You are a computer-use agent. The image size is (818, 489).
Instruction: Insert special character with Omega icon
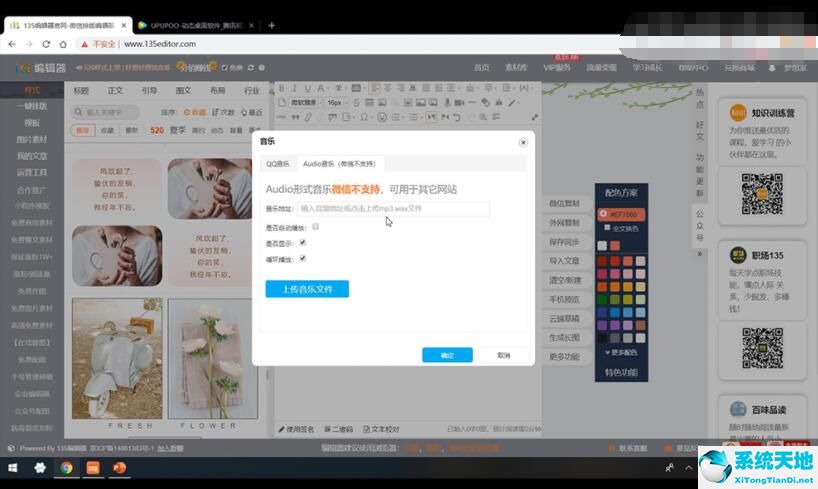(x=364, y=117)
